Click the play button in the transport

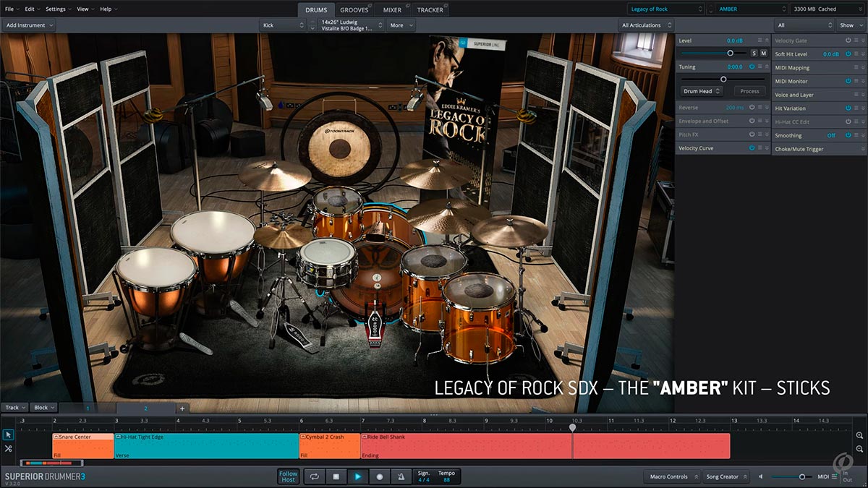[358, 476]
